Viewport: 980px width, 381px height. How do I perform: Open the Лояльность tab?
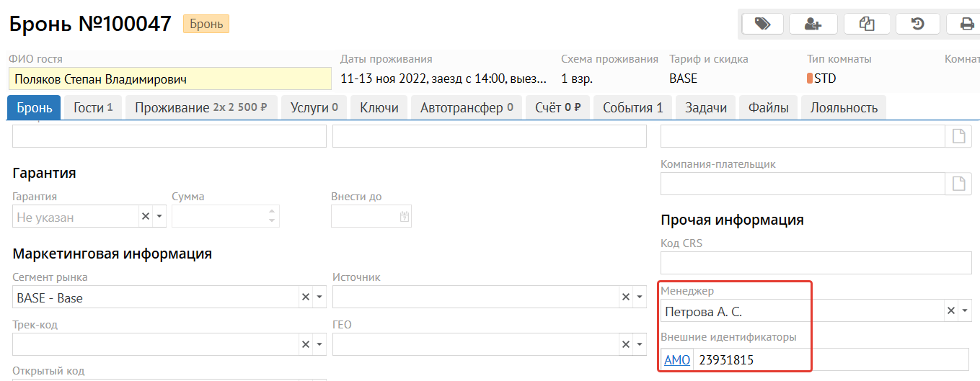coord(844,107)
